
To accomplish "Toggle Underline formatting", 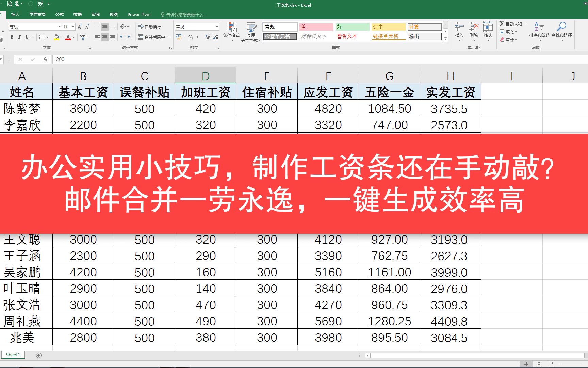I will coord(27,37).
